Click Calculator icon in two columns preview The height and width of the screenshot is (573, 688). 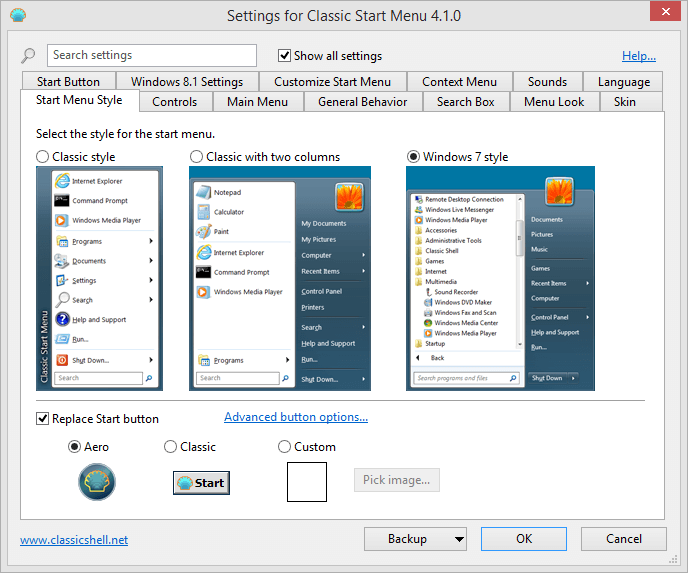(204, 212)
